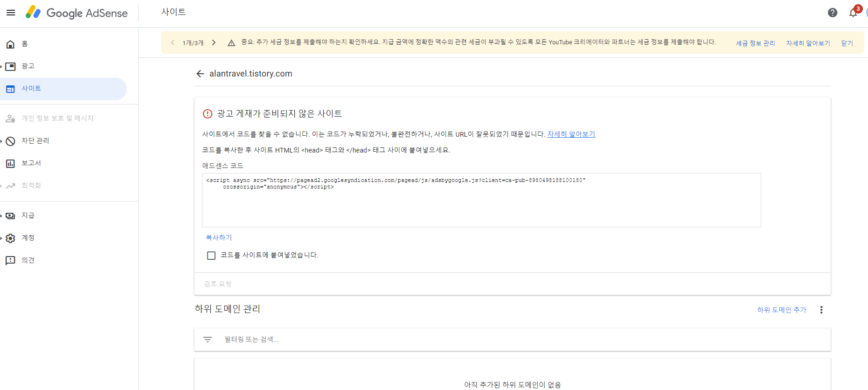Click the 아직 추가된 하위 도메인이 없음 message

click(513, 385)
